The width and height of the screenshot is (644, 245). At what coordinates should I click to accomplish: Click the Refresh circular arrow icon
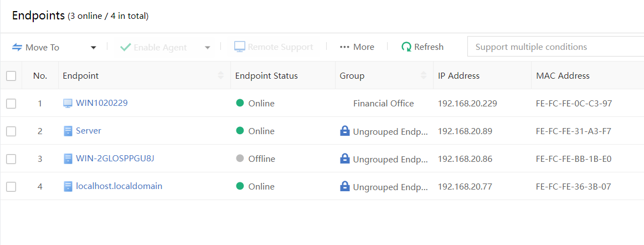tap(406, 47)
